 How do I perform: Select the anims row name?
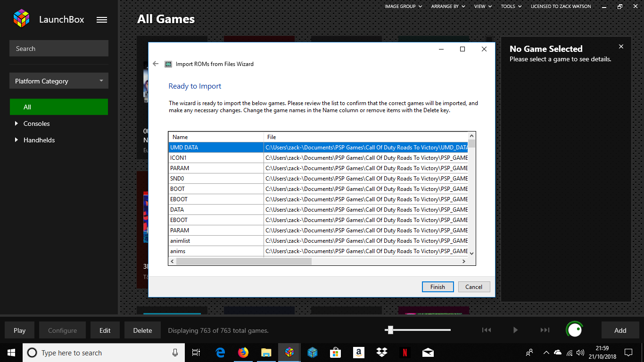(x=178, y=251)
